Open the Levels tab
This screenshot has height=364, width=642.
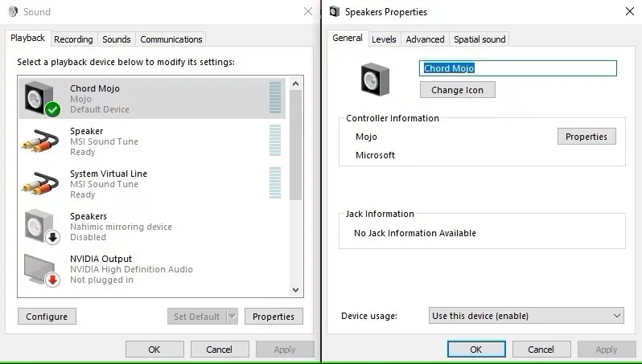click(384, 39)
